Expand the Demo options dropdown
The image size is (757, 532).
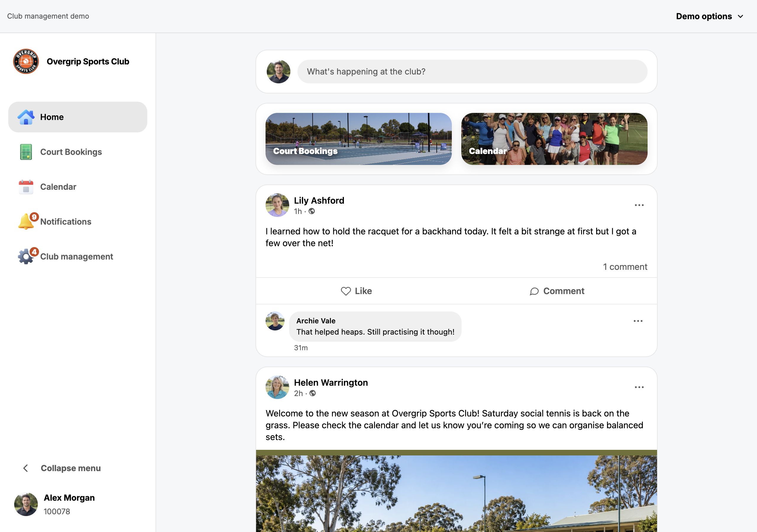(x=709, y=16)
